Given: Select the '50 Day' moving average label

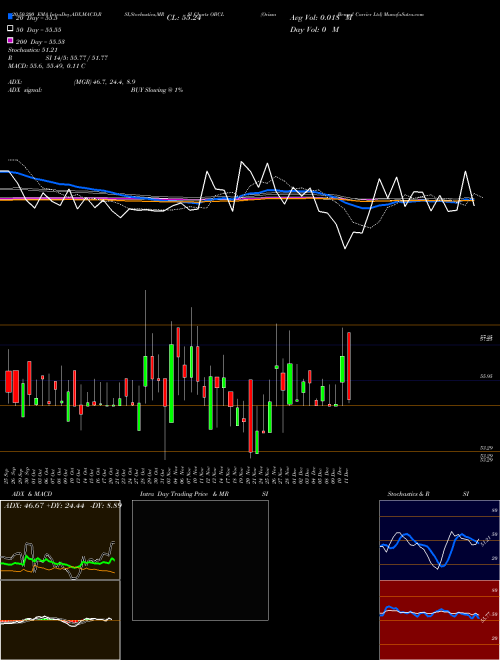Looking at the screenshot, I should coord(39,30).
